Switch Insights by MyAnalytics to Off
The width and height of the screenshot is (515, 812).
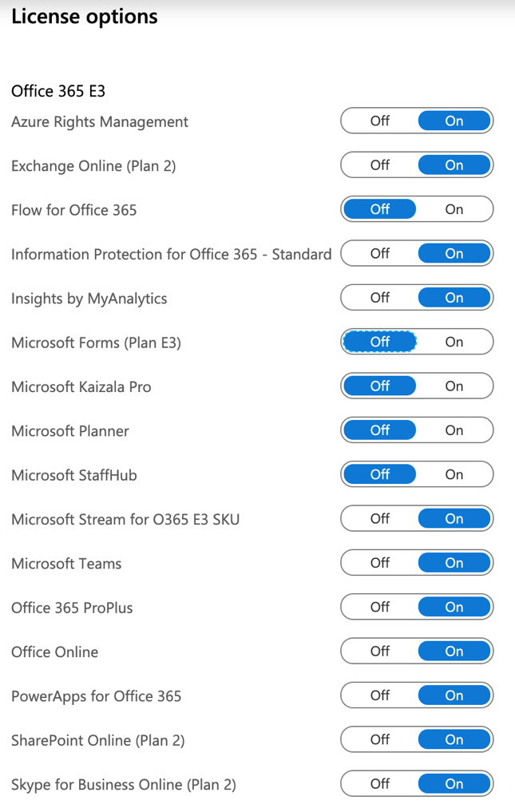[379, 298]
